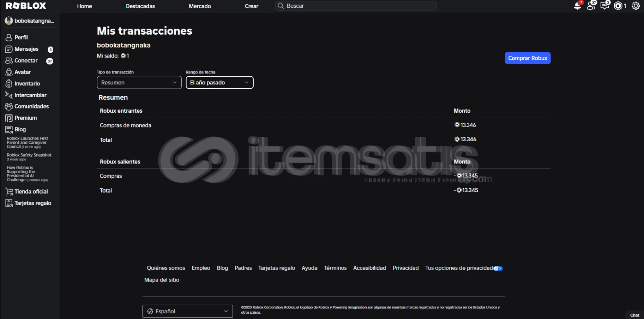
Task: Click the bobokatangna... avatar in sidebar
Action: [9, 21]
